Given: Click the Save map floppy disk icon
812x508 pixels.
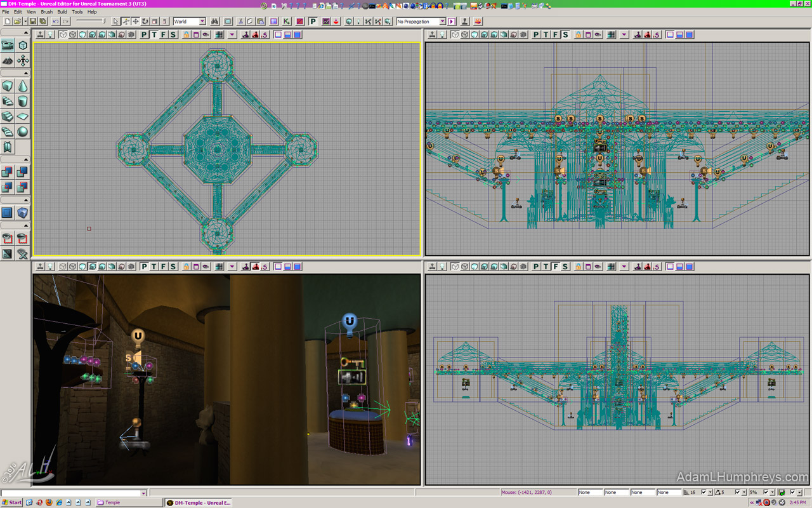Looking at the screenshot, I should pyautogui.click(x=33, y=22).
